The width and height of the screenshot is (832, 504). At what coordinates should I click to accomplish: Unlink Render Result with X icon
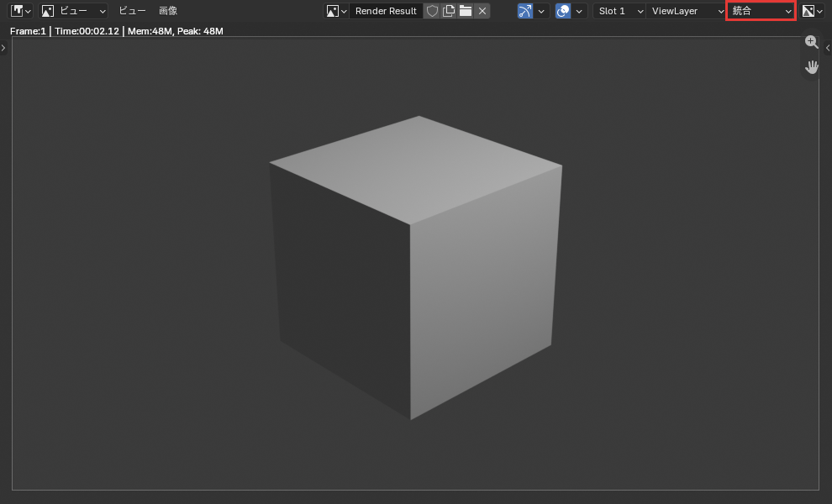pos(482,11)
